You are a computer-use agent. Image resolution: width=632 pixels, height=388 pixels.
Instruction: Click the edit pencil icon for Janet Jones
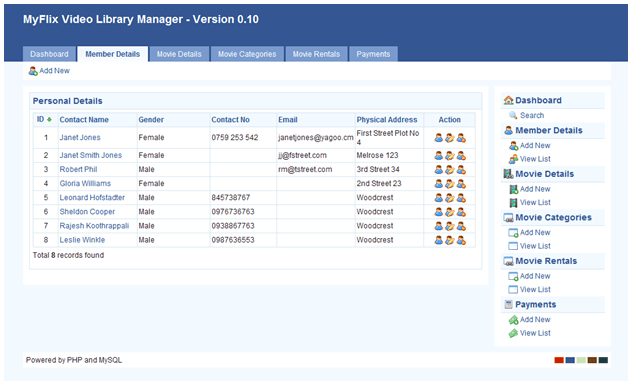tap(450, 138)
